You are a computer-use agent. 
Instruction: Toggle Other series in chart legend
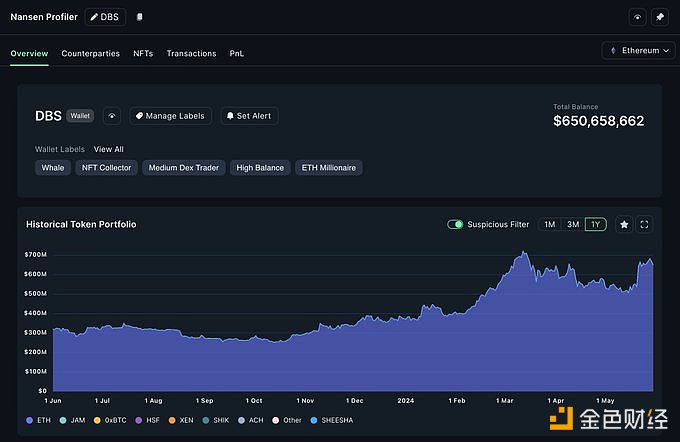pos(287,420)
